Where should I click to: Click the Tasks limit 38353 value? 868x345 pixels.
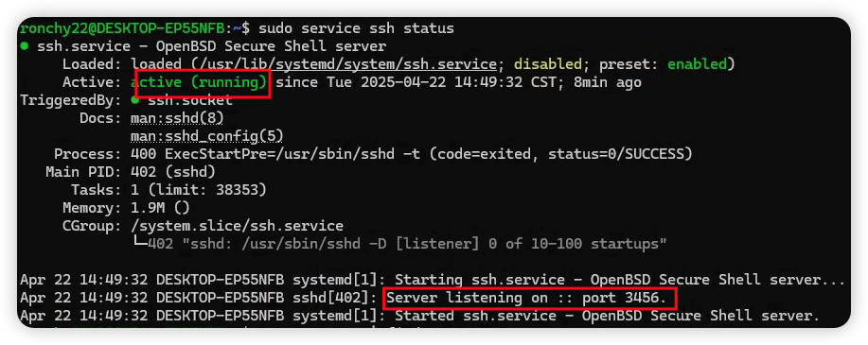click(x=199, y=190)
